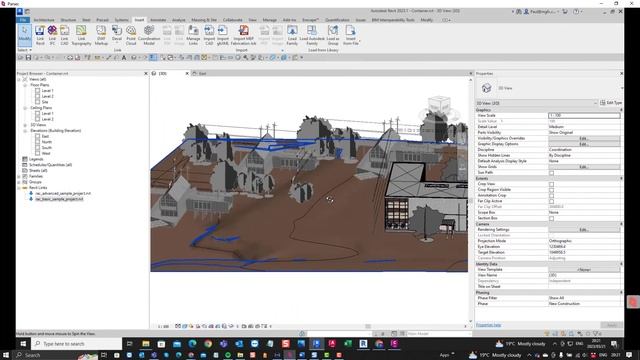Open File Explorer from the taskbar
Screen dimensions: 640x360
[146, 344]
